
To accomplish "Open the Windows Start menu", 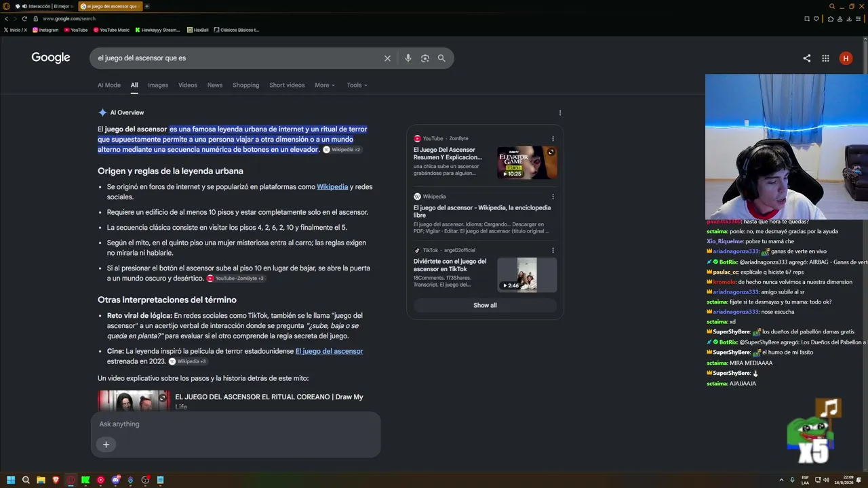I will [x=11, y=480].
